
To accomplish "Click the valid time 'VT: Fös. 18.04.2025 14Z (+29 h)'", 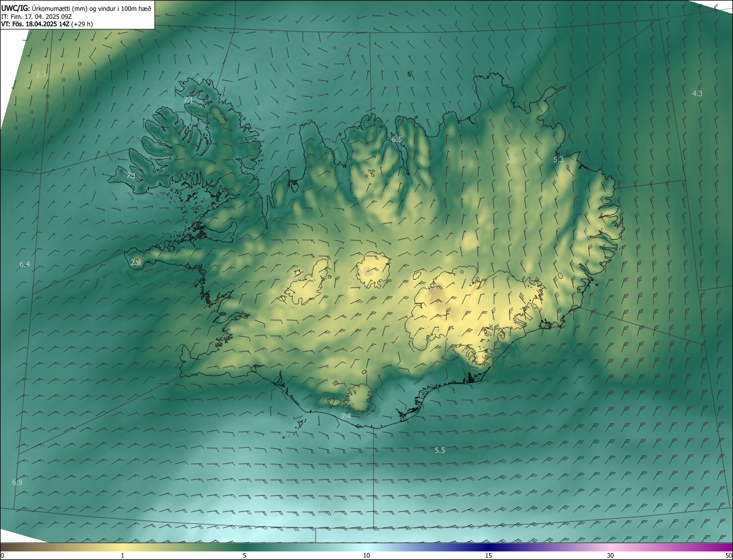I will pyautogui.click(x=47, y=24).
